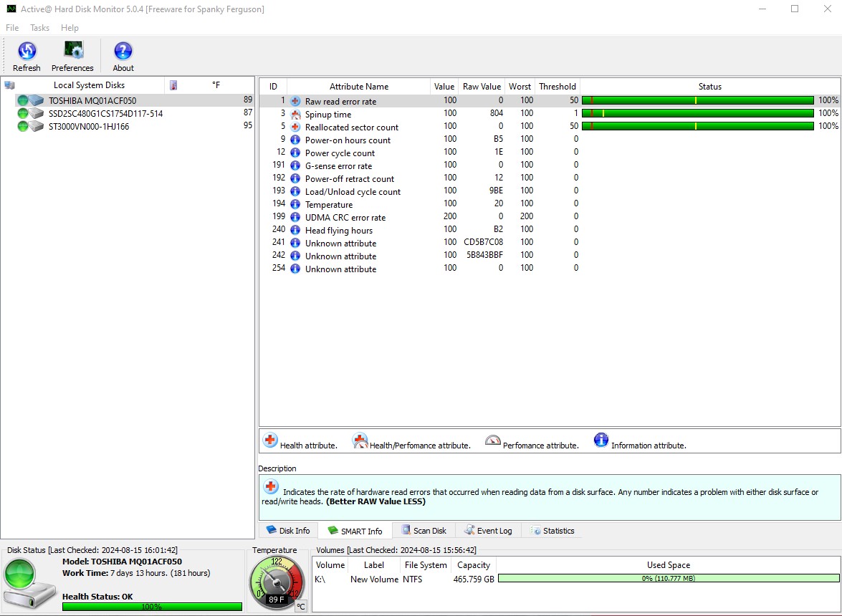Click the Spinup time attribute icon

point(295,114)
